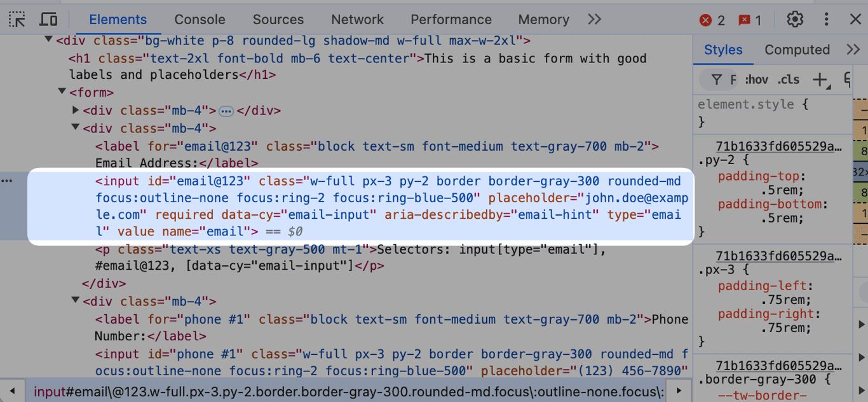Switch to the Elements tab

118,20
